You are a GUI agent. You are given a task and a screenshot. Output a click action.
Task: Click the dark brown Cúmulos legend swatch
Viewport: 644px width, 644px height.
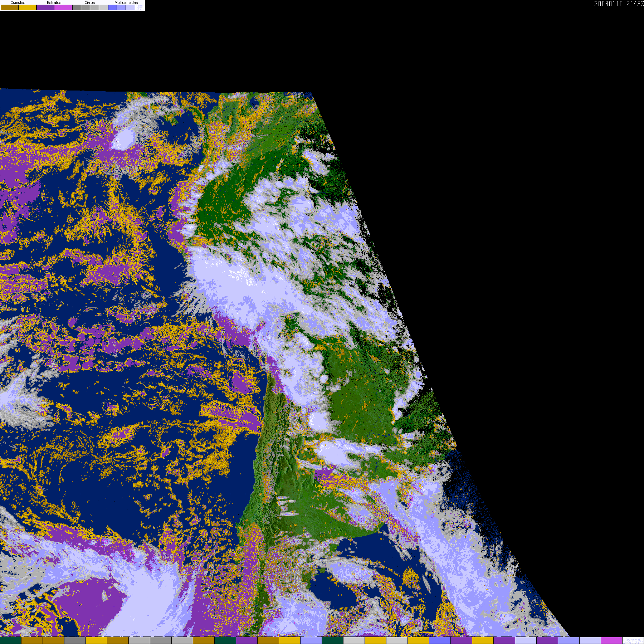10,8
